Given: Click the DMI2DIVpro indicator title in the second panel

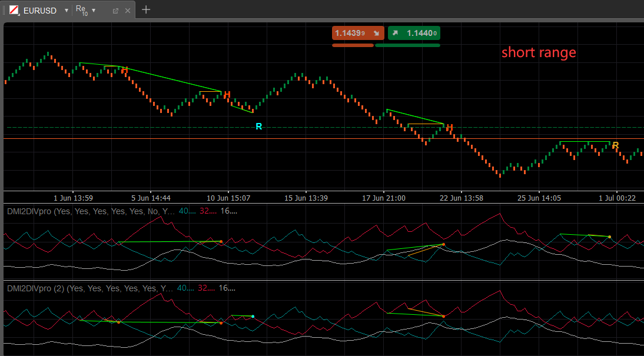Looking at the screenshot, I should 91,211.
